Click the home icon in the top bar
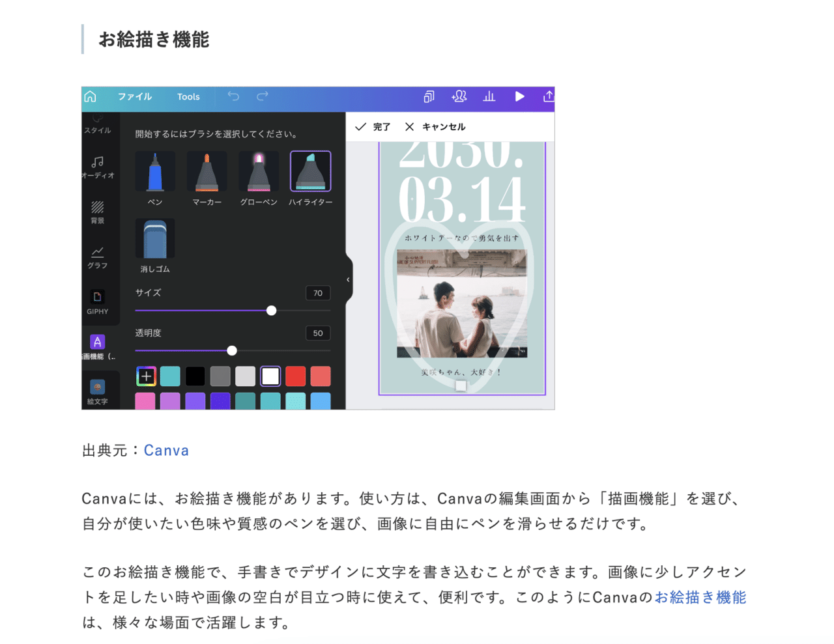Screen dimensions: 834x644 click(90, 96)
